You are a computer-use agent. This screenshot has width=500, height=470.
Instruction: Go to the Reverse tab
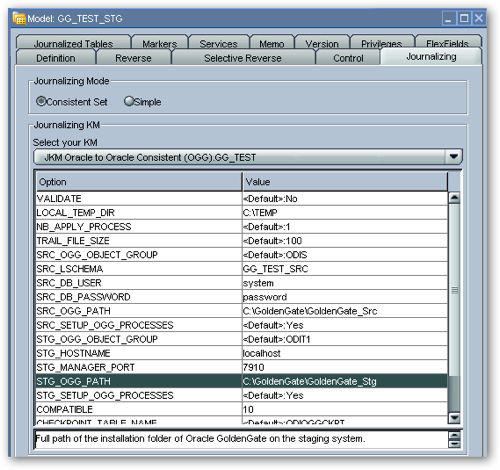[x=133, y=58]
